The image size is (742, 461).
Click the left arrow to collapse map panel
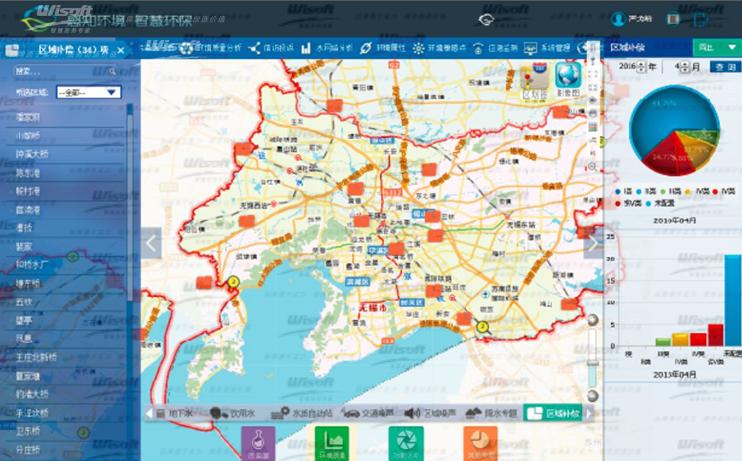(151, 242)
